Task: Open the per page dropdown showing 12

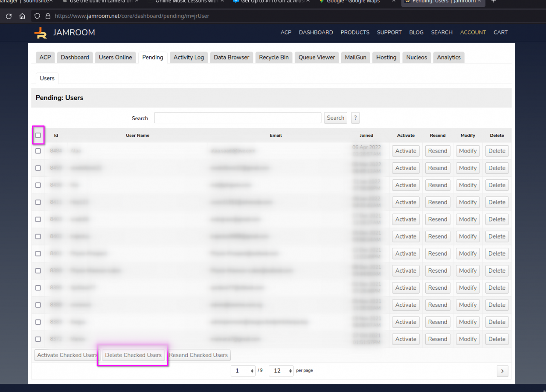Action: [x=281, y=371]
